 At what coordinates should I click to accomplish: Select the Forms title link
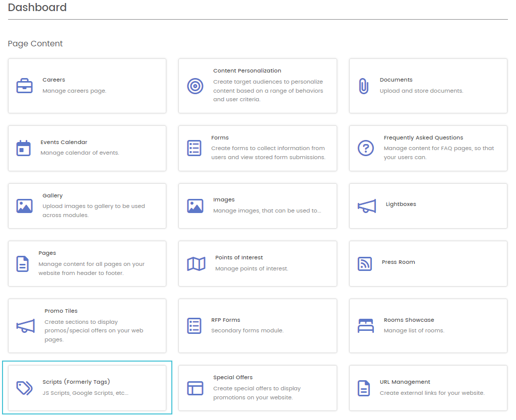coord(220,137)
